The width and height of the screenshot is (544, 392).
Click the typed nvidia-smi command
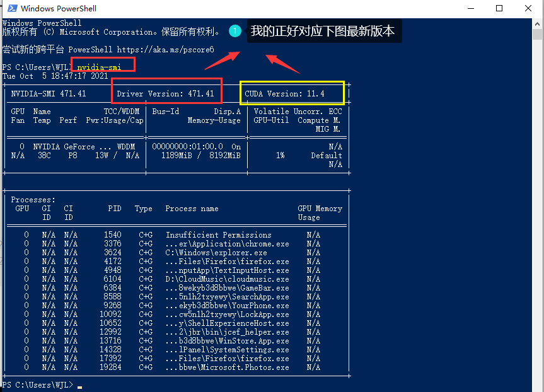[99, 67]
